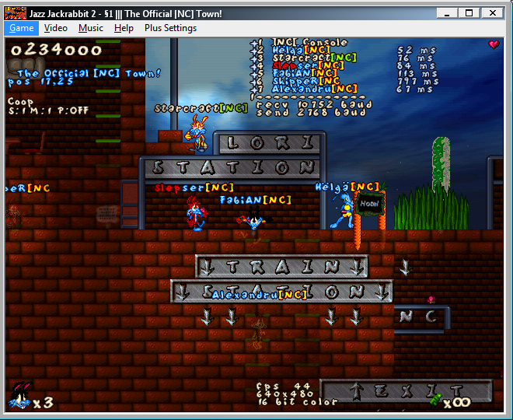Close the Jazz Jackrabbit 2 window
513x420 pixels.
pos(492,13)
